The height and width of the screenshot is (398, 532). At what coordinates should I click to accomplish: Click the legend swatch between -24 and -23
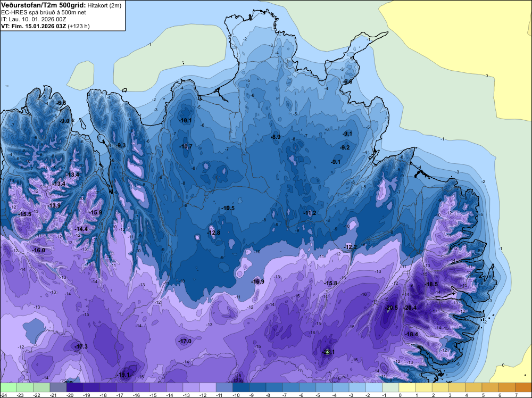click(x=8, y=387)
